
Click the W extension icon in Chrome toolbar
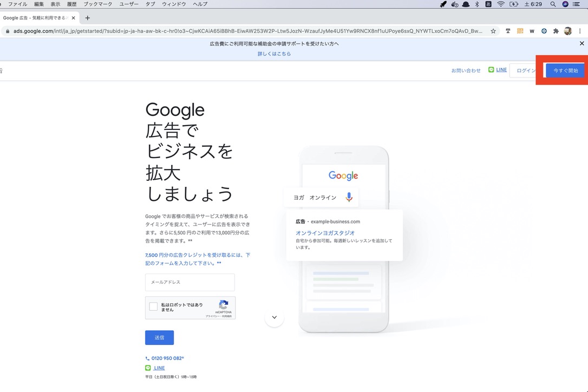pyautogui.click(x=532, y=31)
